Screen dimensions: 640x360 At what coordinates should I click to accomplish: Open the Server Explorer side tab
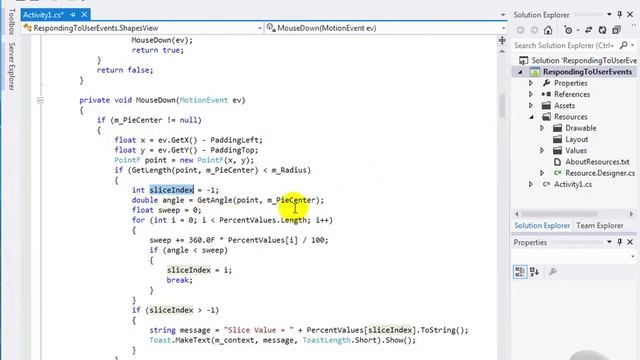click(x=11, y=67)
